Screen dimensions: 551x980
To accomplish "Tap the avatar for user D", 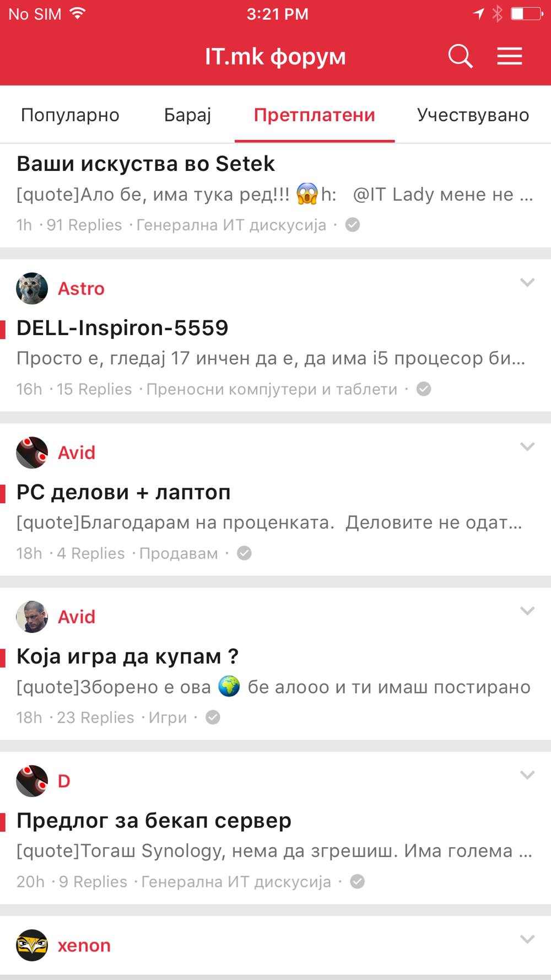I will (32, 781).
